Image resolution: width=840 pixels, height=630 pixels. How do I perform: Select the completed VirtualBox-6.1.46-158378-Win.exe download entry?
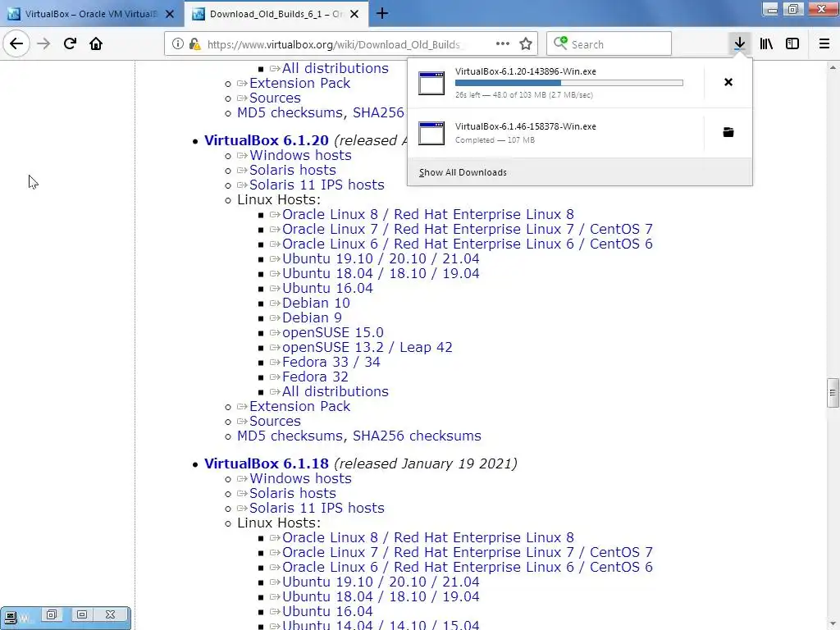(555, 133)
